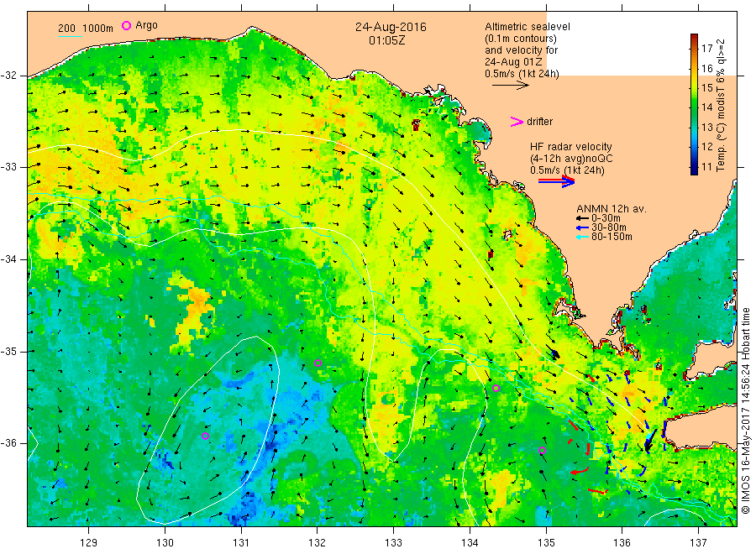Image resolution: width=756 pixels, height=554 pixels.
Task: Click the colorbar value 17
Action: [x=706, y=48]
